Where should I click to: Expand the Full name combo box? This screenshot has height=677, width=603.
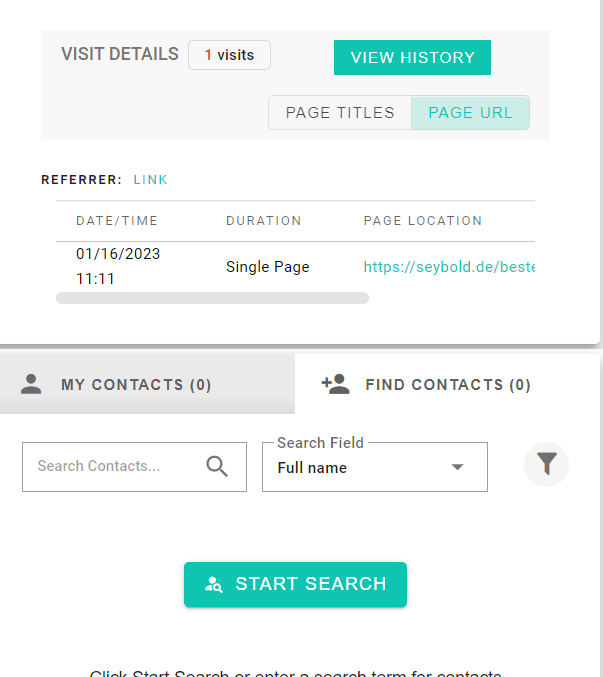375,467
